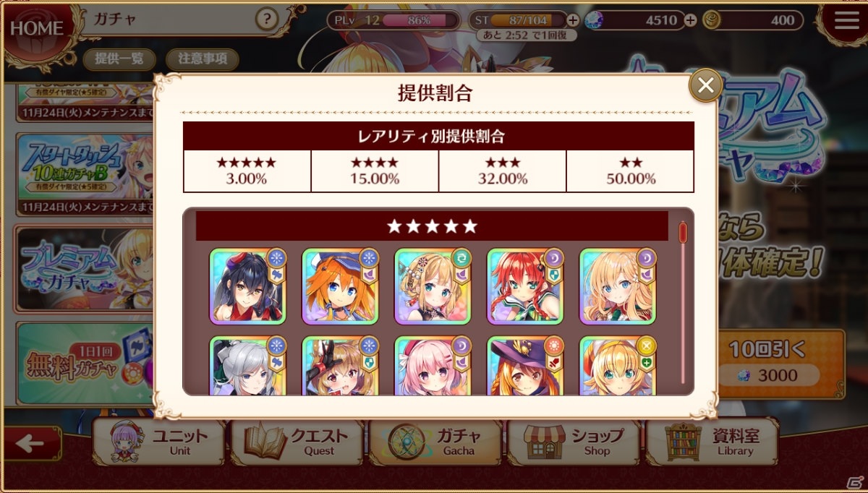Screen dimensions: 868x493
Task: Select the ガチャ Gacha tab
Action: [436, 442]
